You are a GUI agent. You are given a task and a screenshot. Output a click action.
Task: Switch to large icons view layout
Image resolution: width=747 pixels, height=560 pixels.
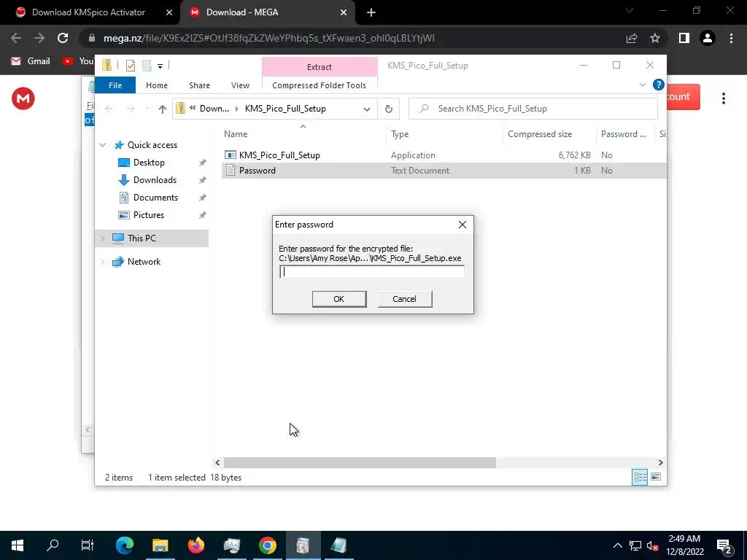pos(656,477)
